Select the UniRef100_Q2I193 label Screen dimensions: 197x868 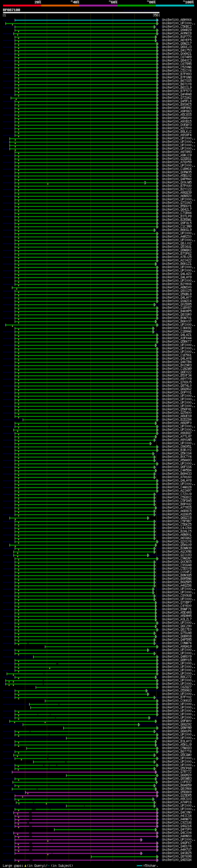coord(177,555)
